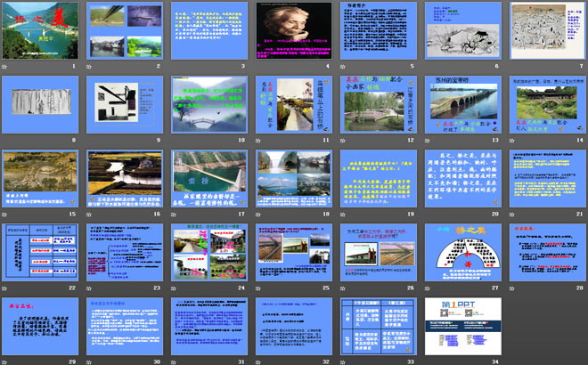Click the animation star icon under slide 23
Viewport: 588px width, 365px height.
[x=89, y=288]
